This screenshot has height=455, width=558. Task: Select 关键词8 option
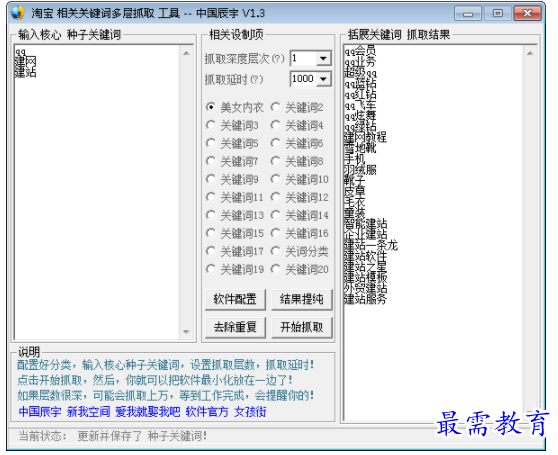(x=275, y=162)
